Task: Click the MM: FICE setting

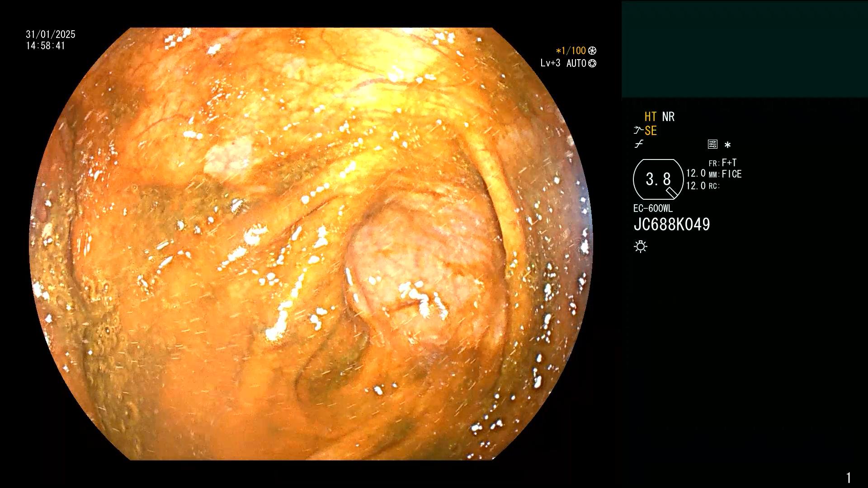Action: click(x=725, y=174)
